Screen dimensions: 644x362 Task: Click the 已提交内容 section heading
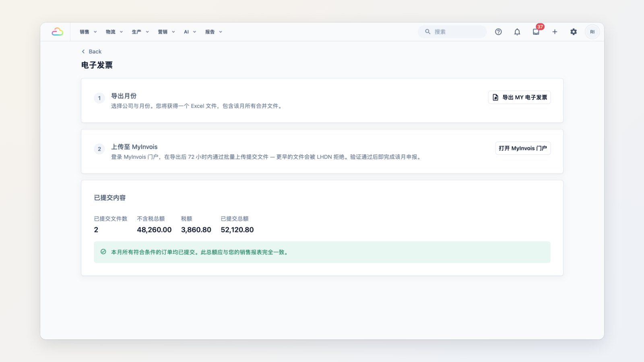pos(110,197)
